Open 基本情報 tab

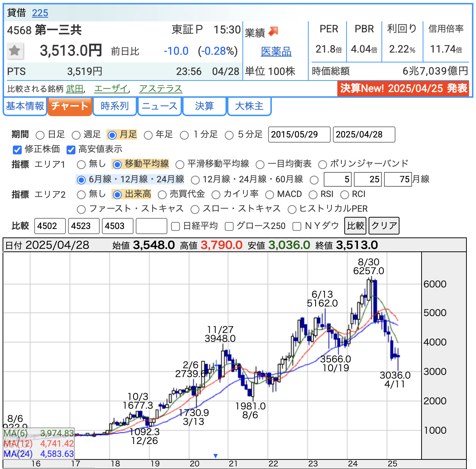pos(25,106)
